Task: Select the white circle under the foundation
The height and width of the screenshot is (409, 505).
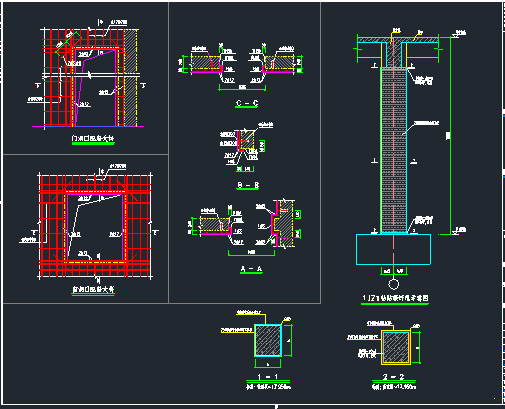Action: (x=394, y=284)
